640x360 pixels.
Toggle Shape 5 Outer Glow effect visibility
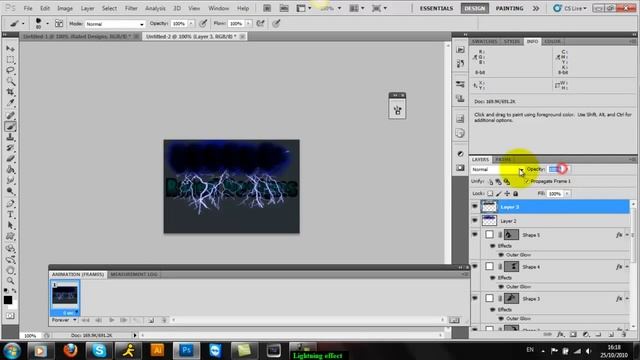pos(501,255)
